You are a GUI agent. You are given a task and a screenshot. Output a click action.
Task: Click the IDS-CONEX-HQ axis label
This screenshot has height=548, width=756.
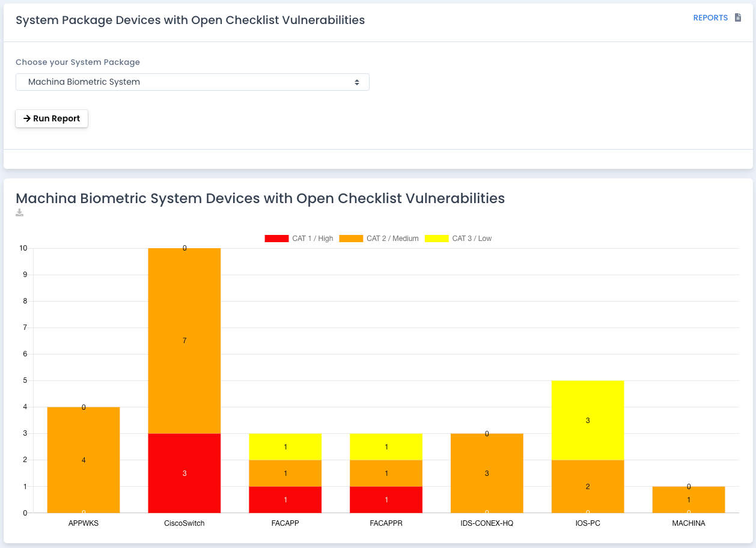pos(487,523)
